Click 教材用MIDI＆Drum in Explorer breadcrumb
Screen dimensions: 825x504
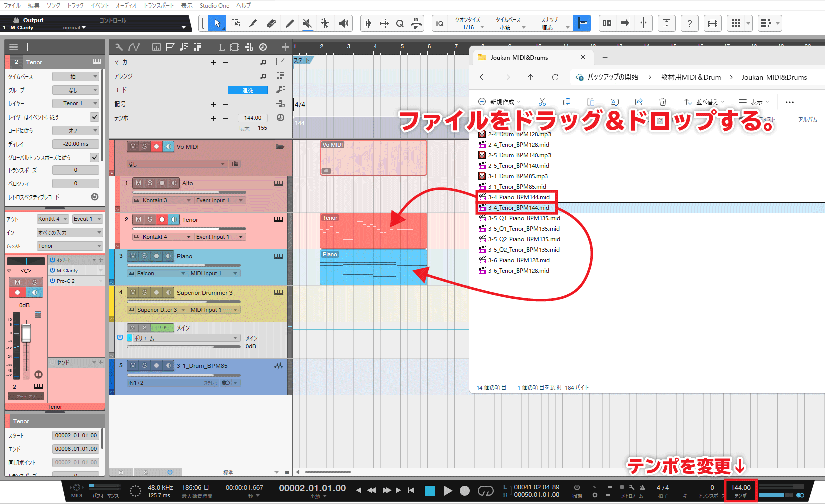[x=691, y=77]
